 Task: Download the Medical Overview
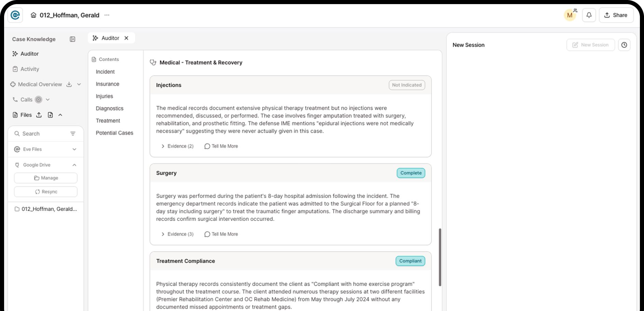tap(69, 84)
